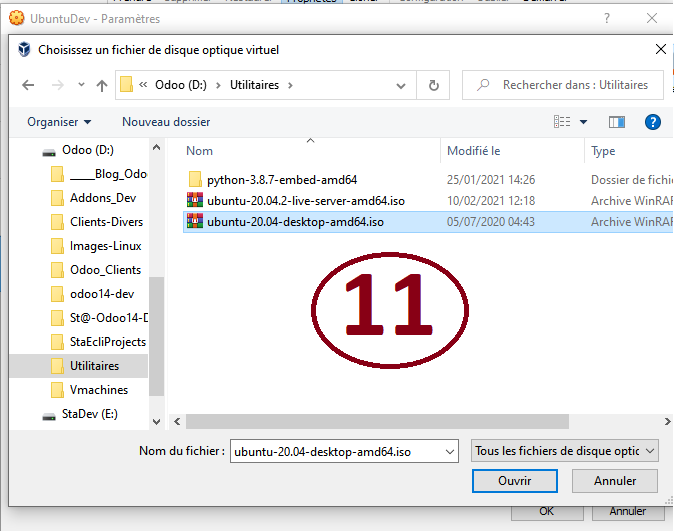Viewport: 674px width, 531px height.
Task: Expand the file name history dropdown
Action: (x=448, y=451)
